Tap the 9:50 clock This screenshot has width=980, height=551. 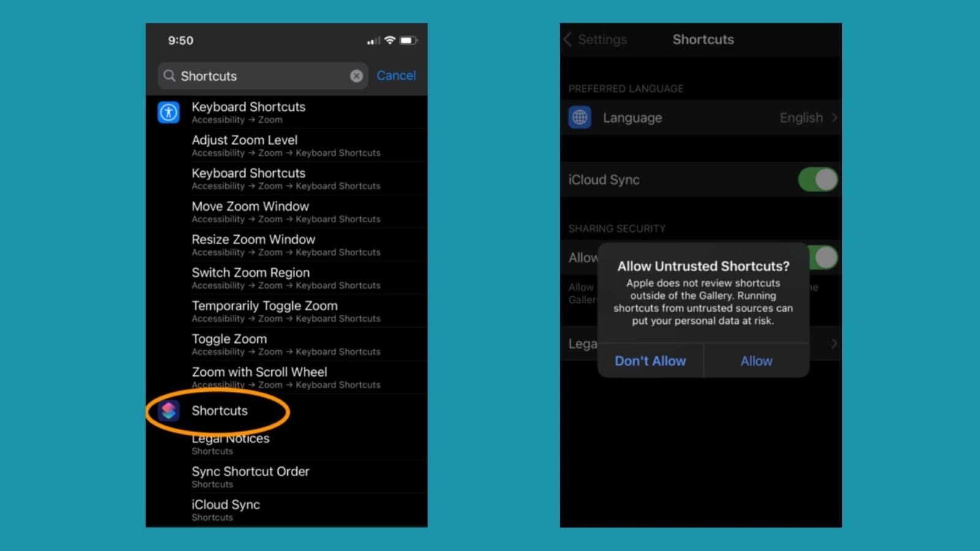[x=181, y=40]
